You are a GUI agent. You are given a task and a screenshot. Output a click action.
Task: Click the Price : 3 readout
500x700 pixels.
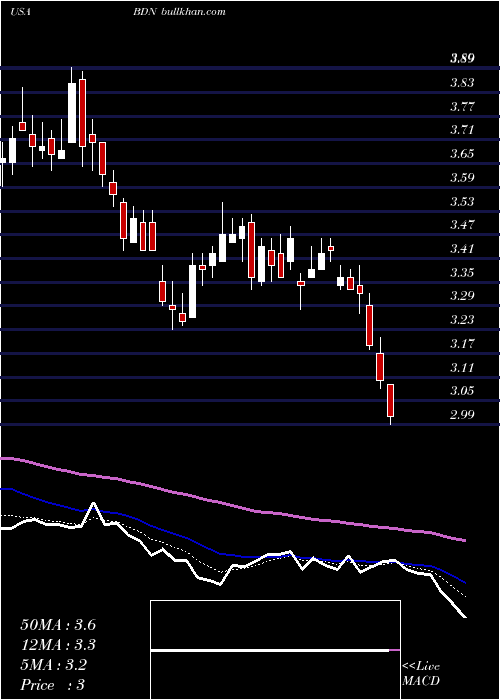click(52, 685)
